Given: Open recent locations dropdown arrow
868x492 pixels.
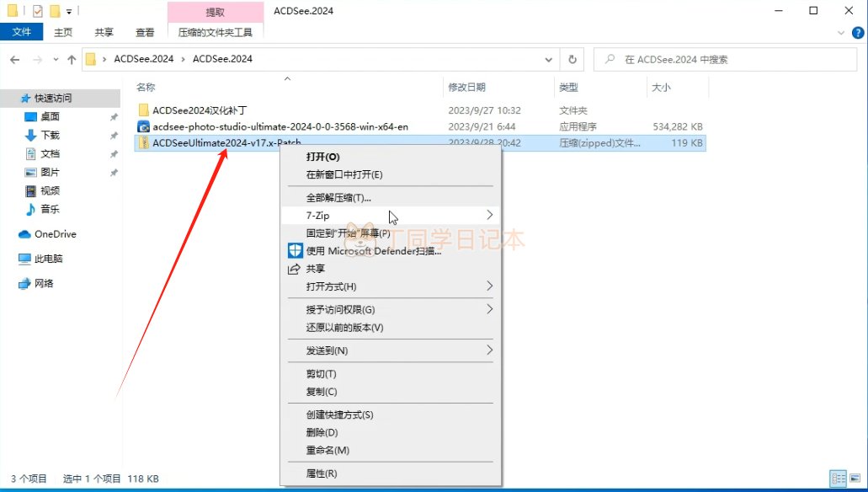Looking at the screenshot, I should 56,59.
